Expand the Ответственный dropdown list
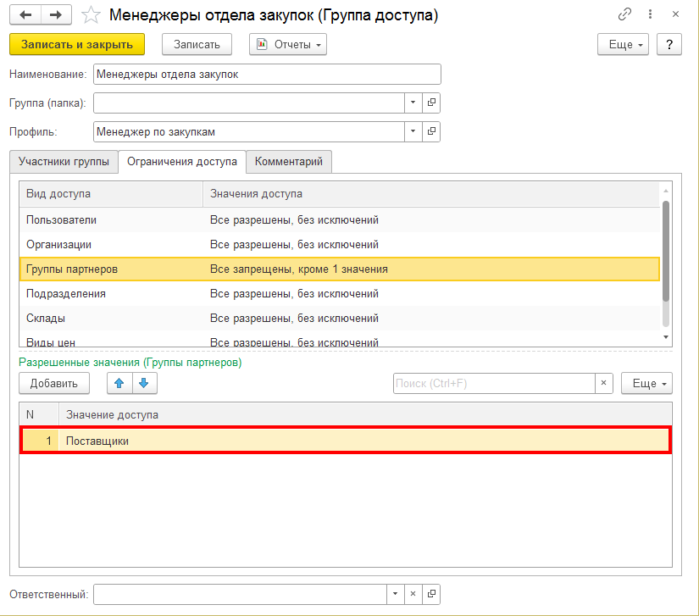Viewport: 699px width, 616px height. point(396,594)
